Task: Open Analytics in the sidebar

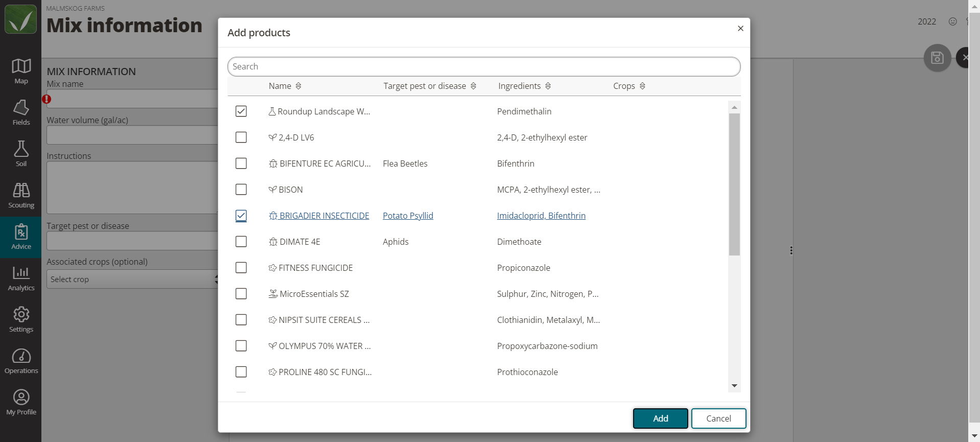Action: (21, 278)
